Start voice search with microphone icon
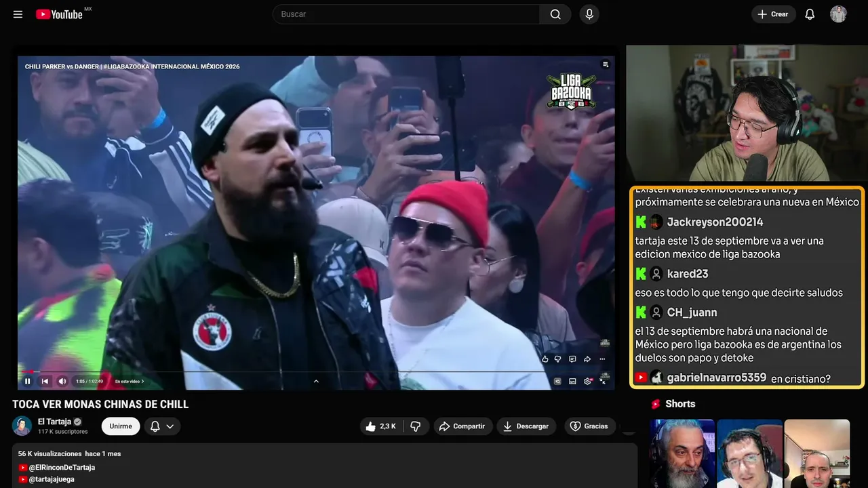Screen dimensions: 868x488 click(589, 14)
